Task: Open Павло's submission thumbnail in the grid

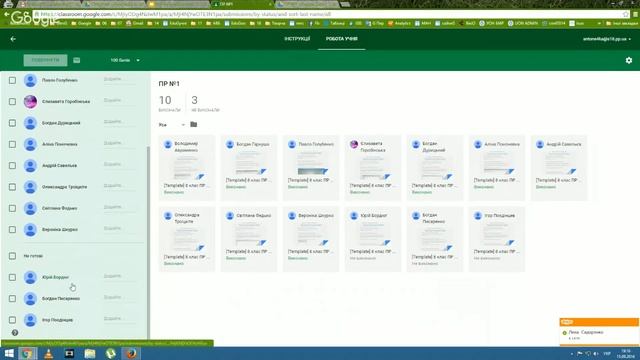Action: click(x=311, y=168)
